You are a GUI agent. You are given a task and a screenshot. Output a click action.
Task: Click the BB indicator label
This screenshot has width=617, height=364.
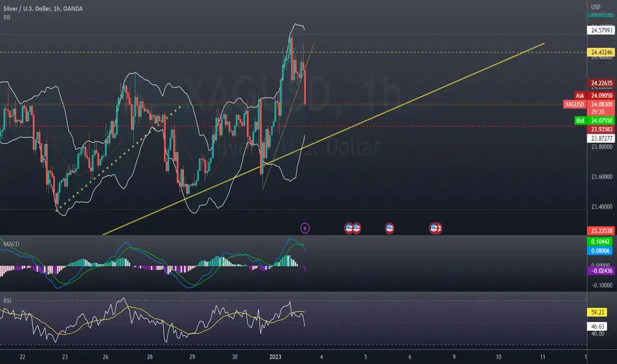[7, 17]
